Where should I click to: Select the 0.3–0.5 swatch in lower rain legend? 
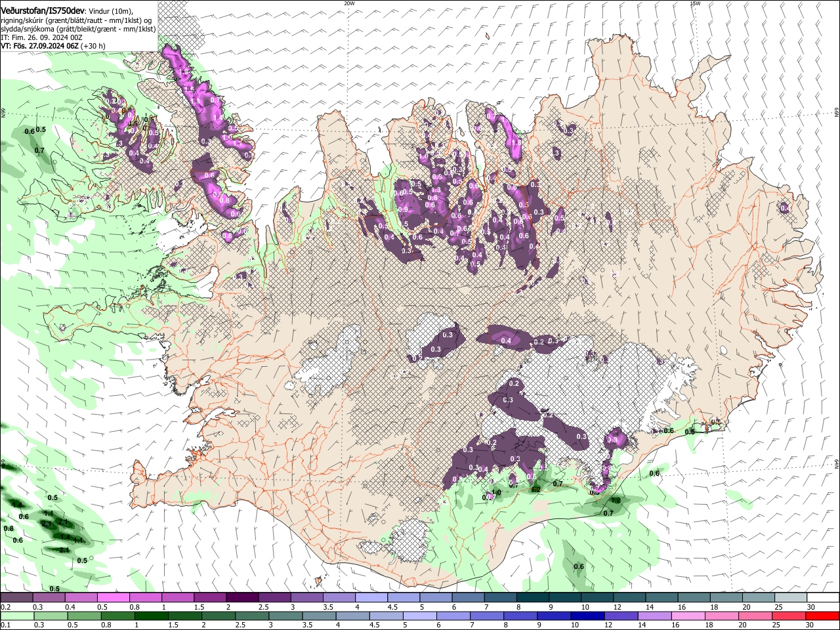point(51,616)
